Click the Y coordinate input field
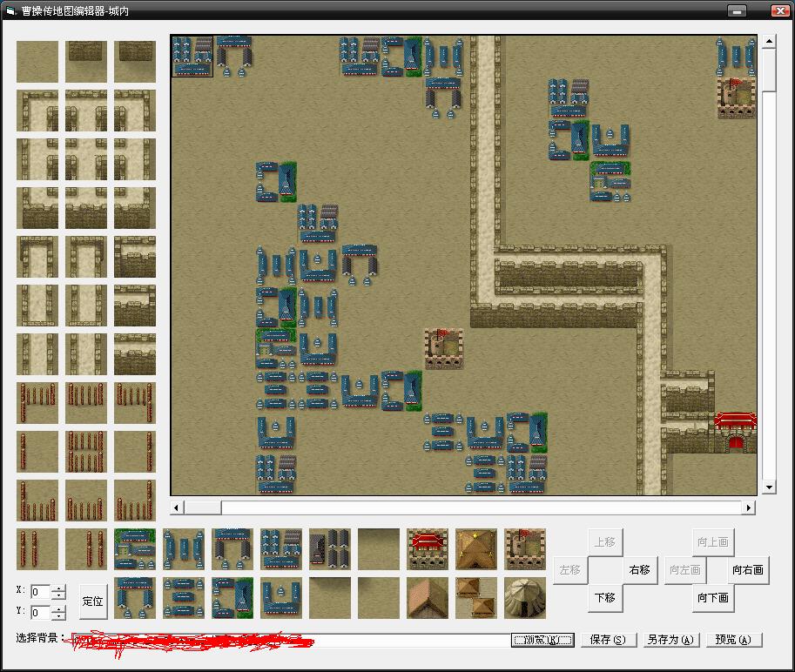795x672 pixels. [x=41, y=613]
